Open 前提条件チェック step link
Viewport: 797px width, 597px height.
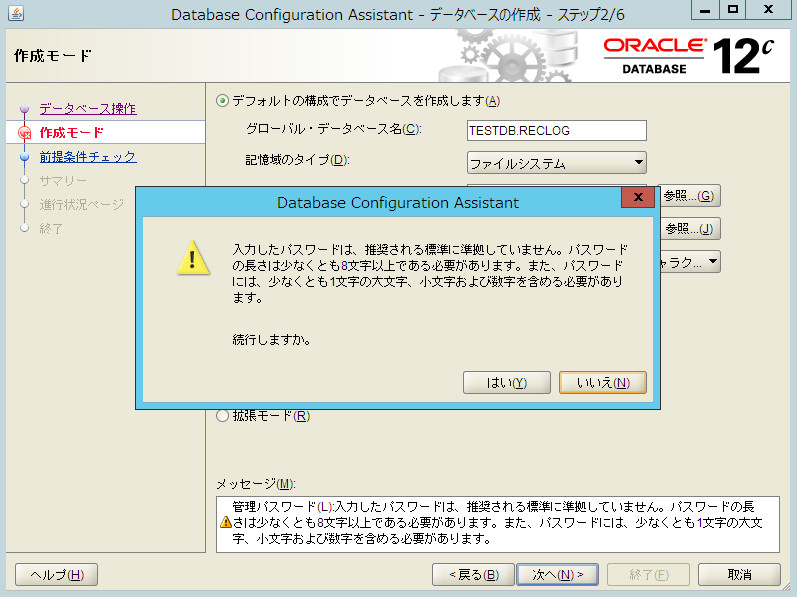88,156
